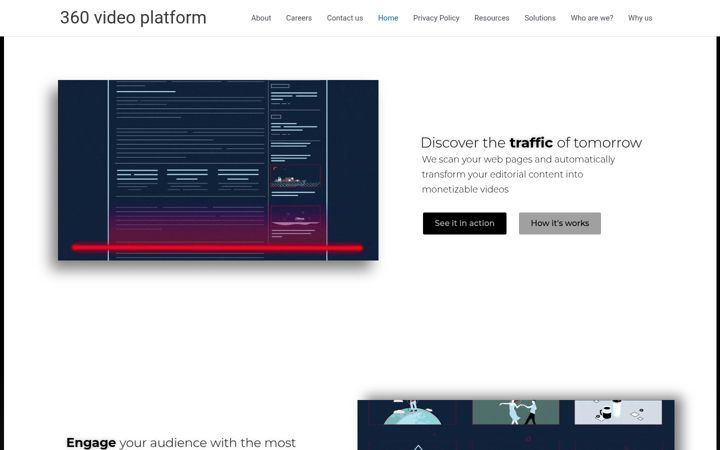Click the How it's works button
Viewport: 720px width, 450px height.
(560, 223)
